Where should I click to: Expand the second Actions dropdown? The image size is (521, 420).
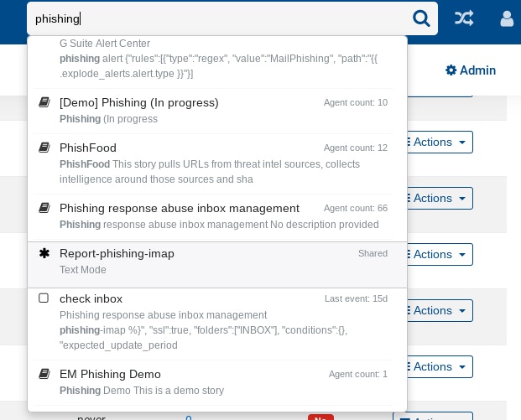(x=436, y=199)
